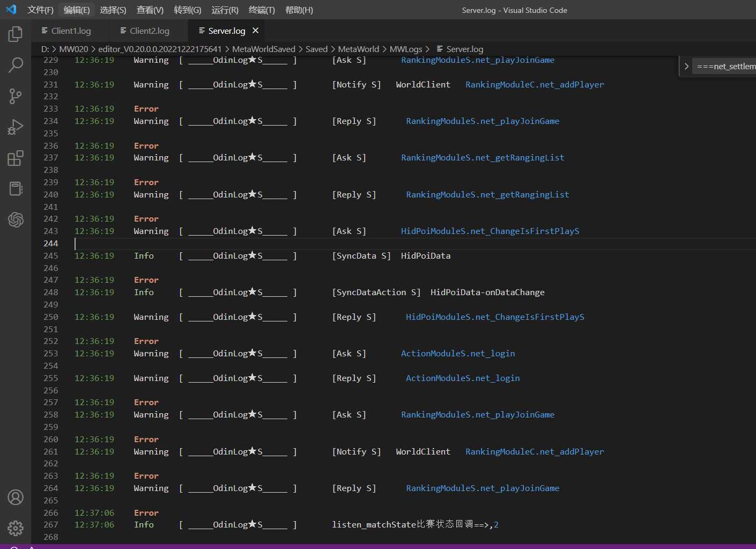Open the notebook-style panel icon in activity bar
Viewport: 756px width, 549px height.
[x=16, y=189]
